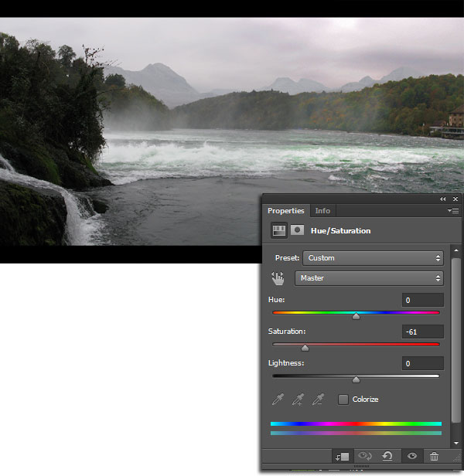This screenshot has width=464, height=476.
Task: Collapse the panel with double arrows
Action: 442,199
